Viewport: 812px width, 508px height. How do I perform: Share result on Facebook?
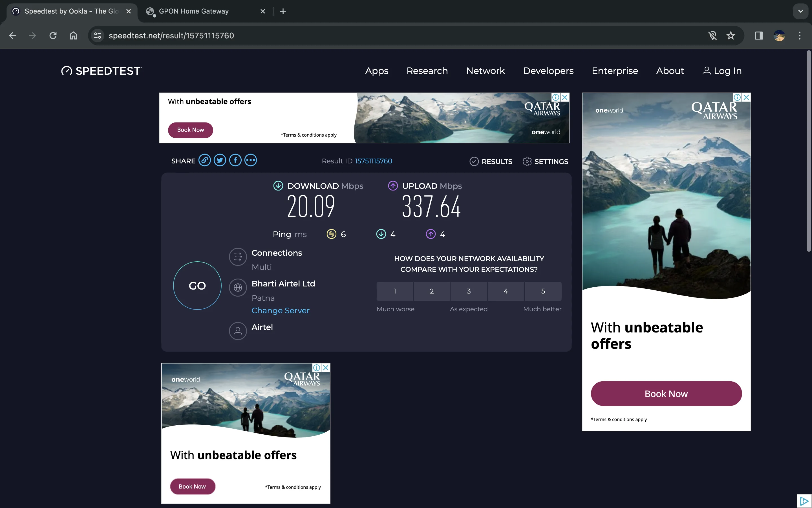235,160
